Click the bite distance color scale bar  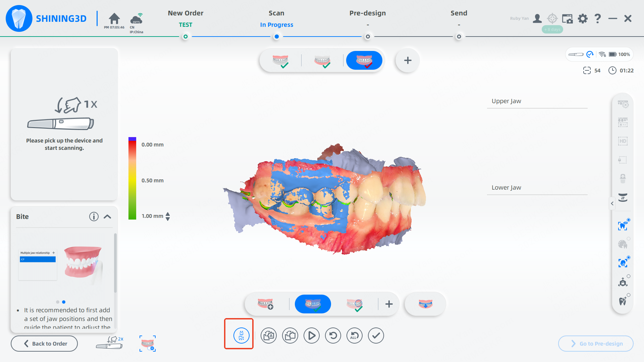tap(132, 178)
